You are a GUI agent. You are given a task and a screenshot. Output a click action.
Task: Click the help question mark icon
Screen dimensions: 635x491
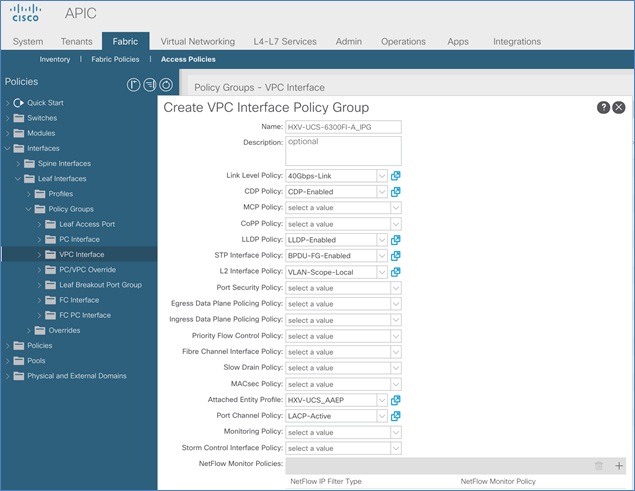[604, 107]
